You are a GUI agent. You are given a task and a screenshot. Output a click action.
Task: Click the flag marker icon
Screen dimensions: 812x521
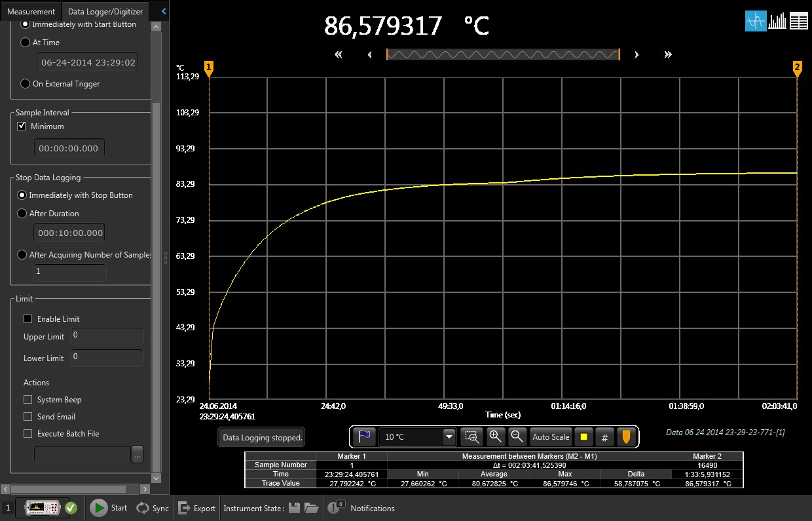365,436
